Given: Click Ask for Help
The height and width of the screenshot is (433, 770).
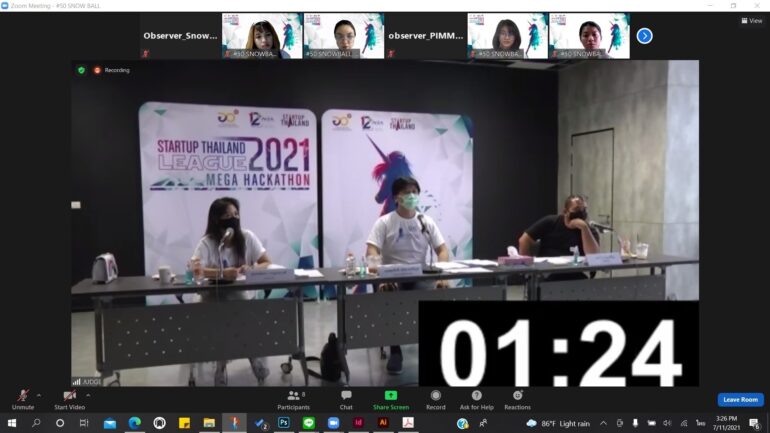Looking at the screenshot, I should [x=476, y=400].
